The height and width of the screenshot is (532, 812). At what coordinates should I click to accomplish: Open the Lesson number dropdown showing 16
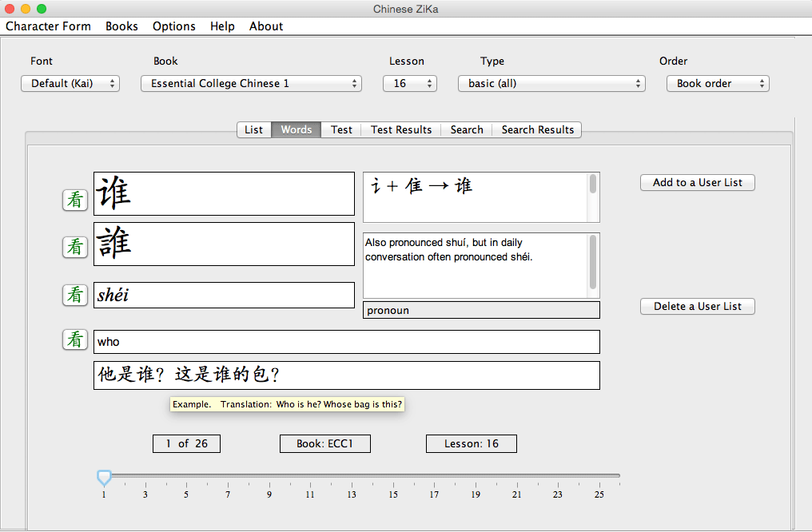(x=409, y=83)
